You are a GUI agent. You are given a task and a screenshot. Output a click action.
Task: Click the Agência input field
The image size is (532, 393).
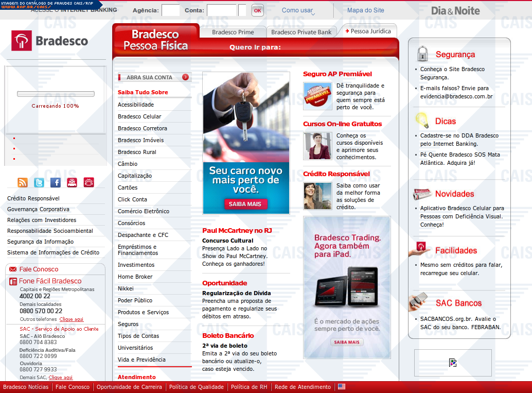(171, 10)
